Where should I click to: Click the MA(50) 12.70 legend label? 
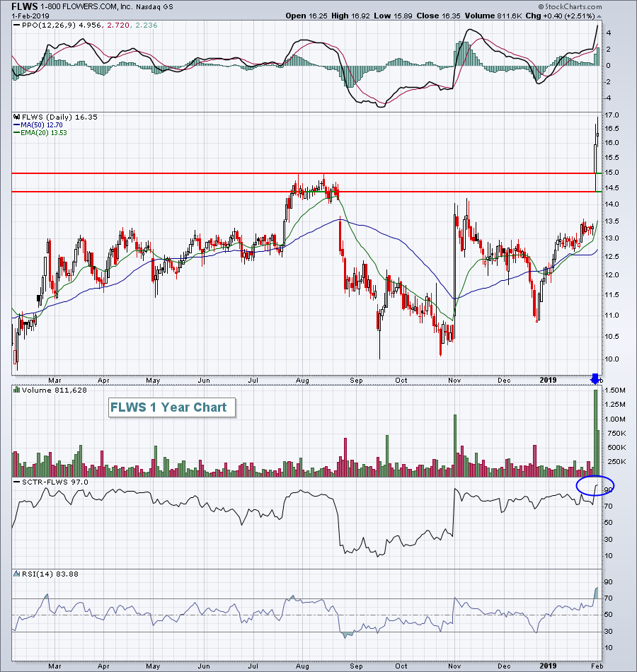pyautogui.click(x=42, y=125)
